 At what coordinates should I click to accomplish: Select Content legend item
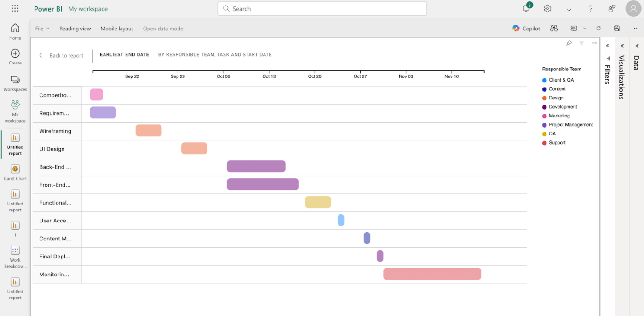tap(554, 89)
